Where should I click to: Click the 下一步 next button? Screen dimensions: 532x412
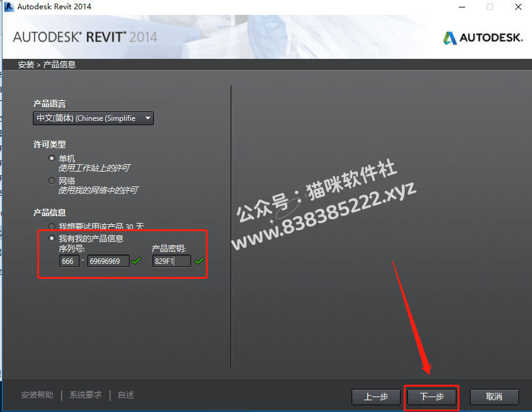(x=432, y=397)
